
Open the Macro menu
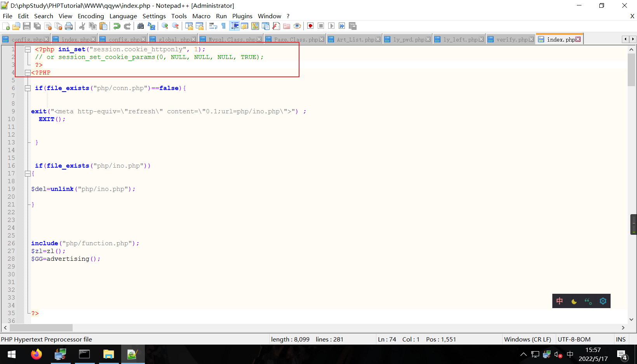click(x=201, y=16)
